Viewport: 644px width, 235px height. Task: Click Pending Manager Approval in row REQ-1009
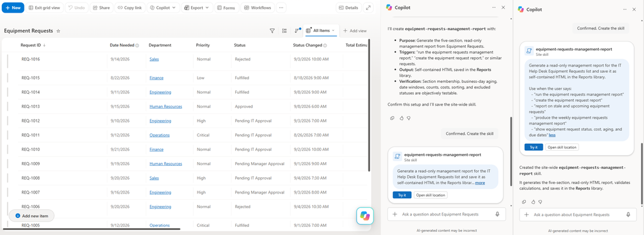pyautogui.click(x=260, y=163)
